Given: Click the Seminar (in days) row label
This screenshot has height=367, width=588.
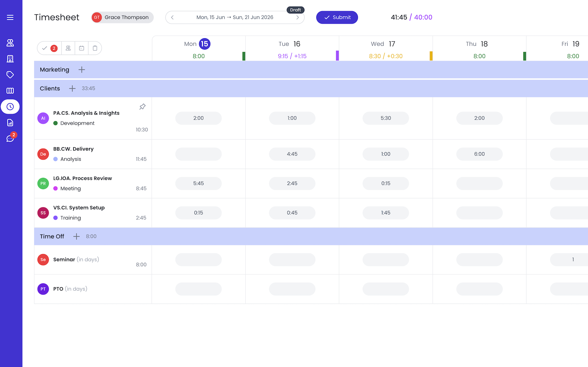Looking at the screenshot, I should click(x=76, y=259).
